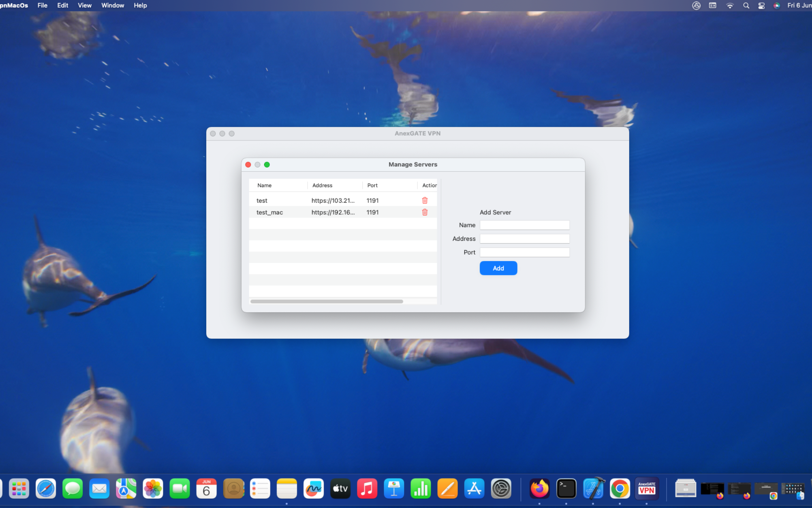The width and height of the screenshot is (812, 508).
Task: Open the app menu in the menu bar
Action: click(14, 5)
